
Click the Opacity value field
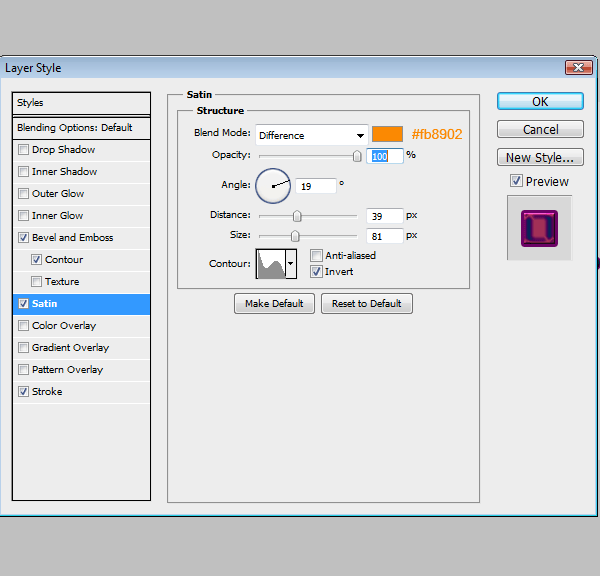(385, 156)
